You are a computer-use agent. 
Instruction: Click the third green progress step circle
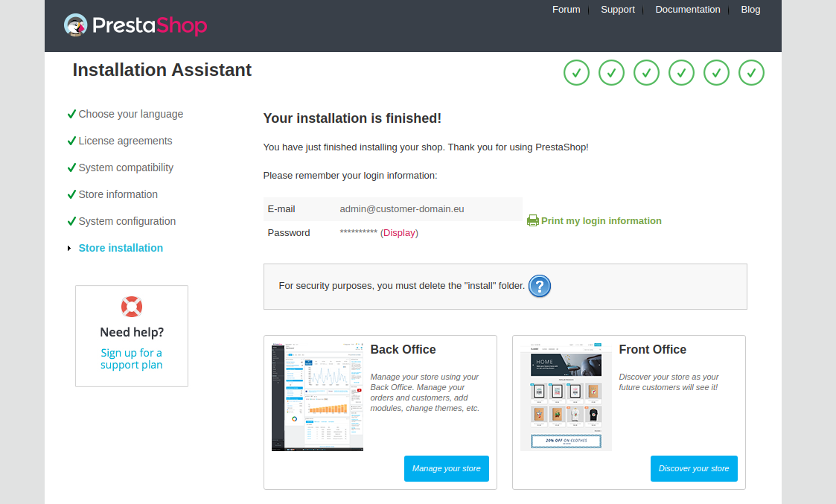coord(646,73)
